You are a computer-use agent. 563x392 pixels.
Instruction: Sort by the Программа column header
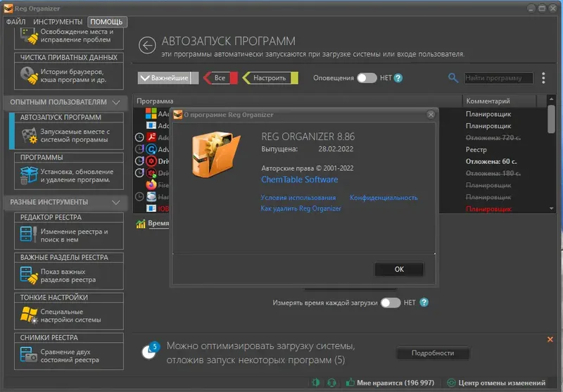click(x=298, y=101)
